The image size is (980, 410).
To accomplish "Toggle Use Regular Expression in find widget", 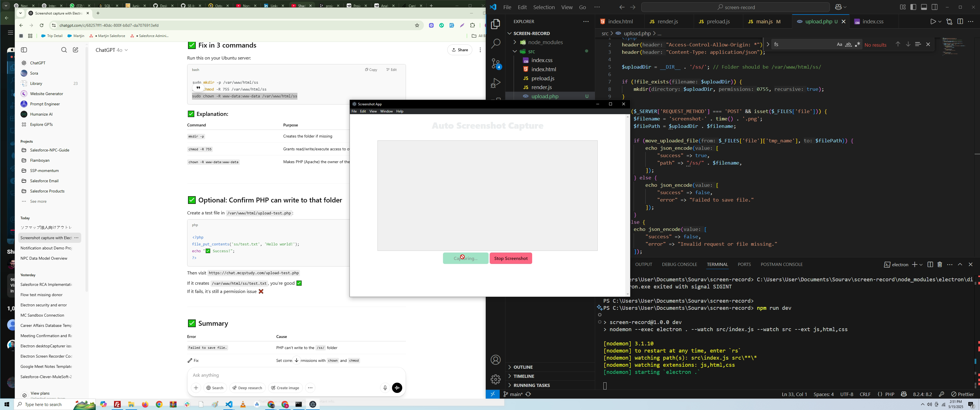I will (x=857, y=44).
